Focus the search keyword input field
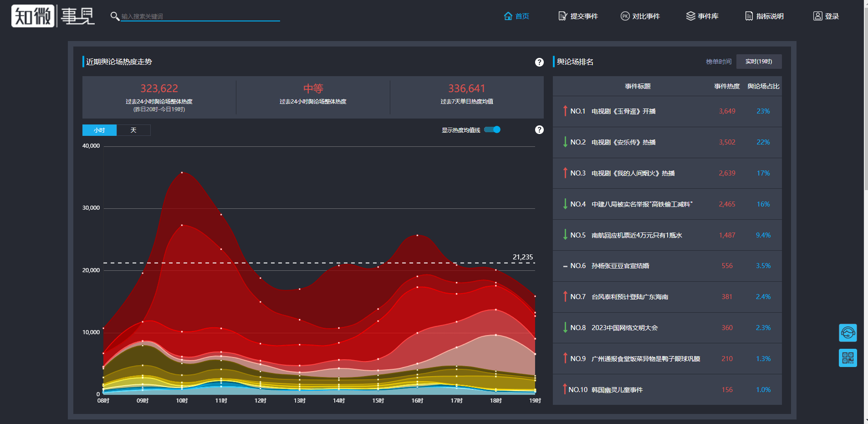Viewport: 868px width, 424px height. [200, 16]
